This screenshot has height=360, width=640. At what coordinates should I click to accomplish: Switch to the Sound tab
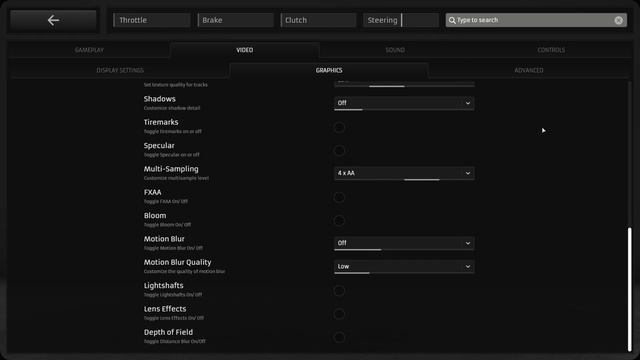395,50
